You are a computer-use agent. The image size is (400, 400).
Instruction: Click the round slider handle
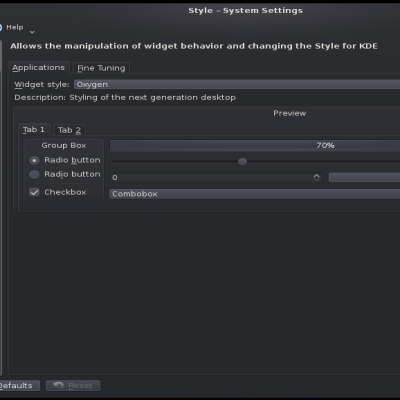pos(242,162)
